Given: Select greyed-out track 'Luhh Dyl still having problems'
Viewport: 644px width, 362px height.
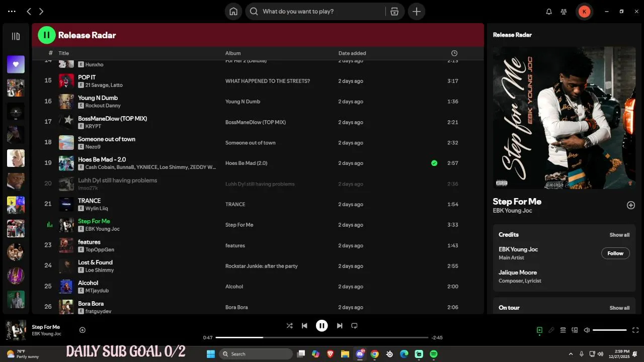Looking at the screenshot, I should [117, 180].
